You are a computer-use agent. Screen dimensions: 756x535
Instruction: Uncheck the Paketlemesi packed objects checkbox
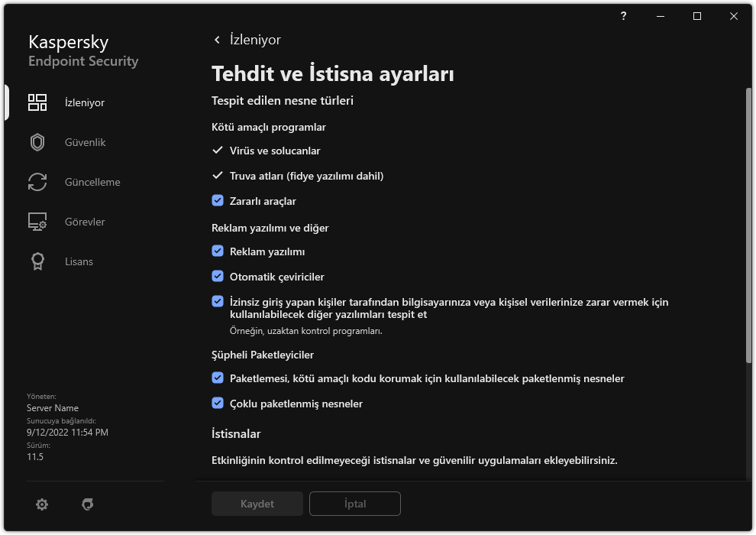pos(218,378)
